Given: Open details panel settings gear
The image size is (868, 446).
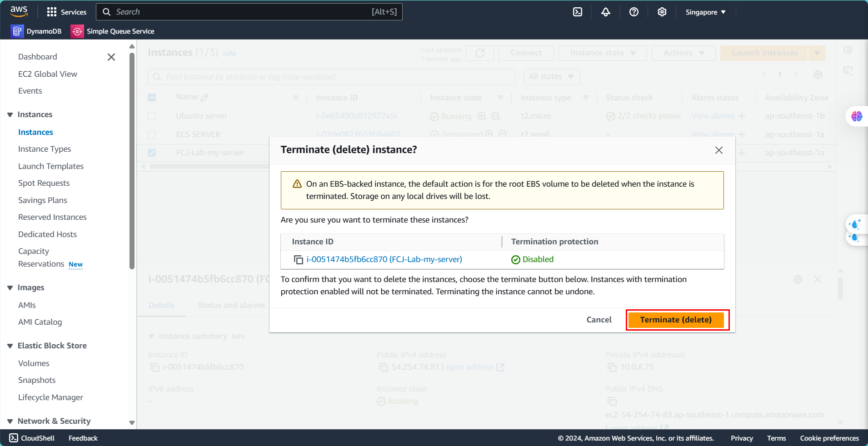Looking at the screenshot, I should click(x=798, y=279).
